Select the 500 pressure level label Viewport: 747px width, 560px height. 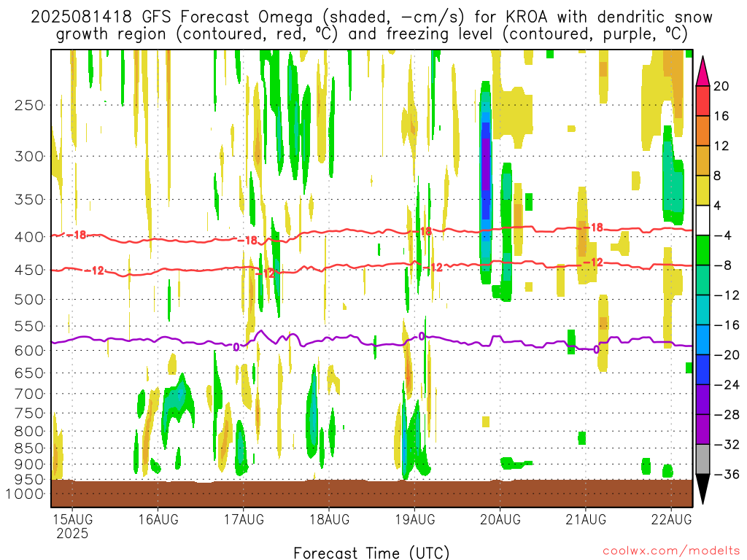(x=29, y=300)
